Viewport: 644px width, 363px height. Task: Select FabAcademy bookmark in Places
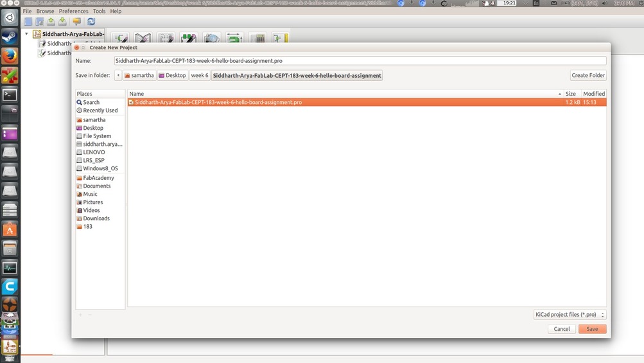(100, 178)
